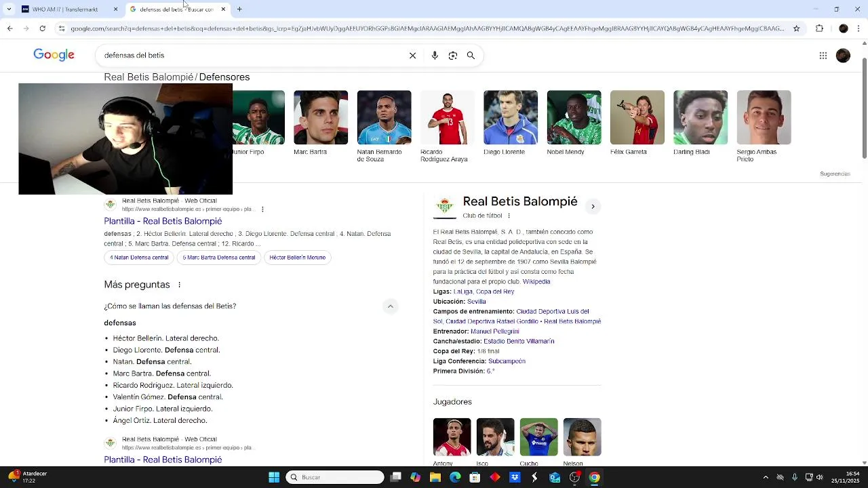The width and height of the screenshot is (868, 488).
Task: Bookmark this page with the star icon
Action: (x=797, y=28)
